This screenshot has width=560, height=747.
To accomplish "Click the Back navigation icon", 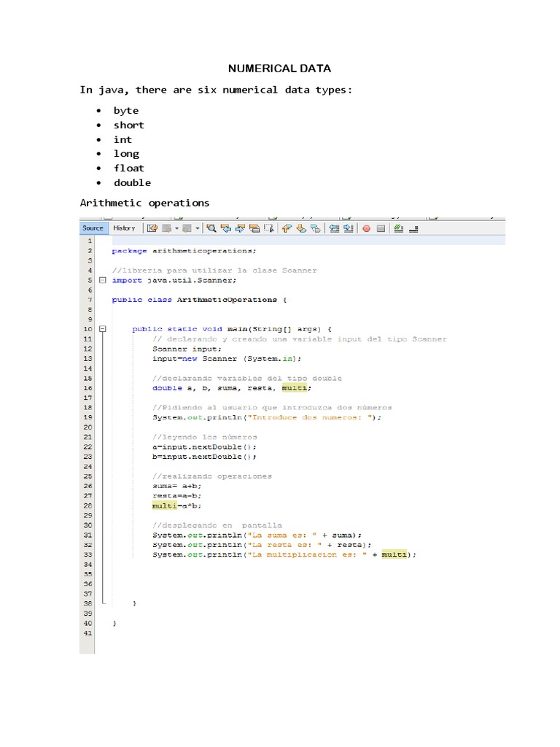I will (167, 228).
